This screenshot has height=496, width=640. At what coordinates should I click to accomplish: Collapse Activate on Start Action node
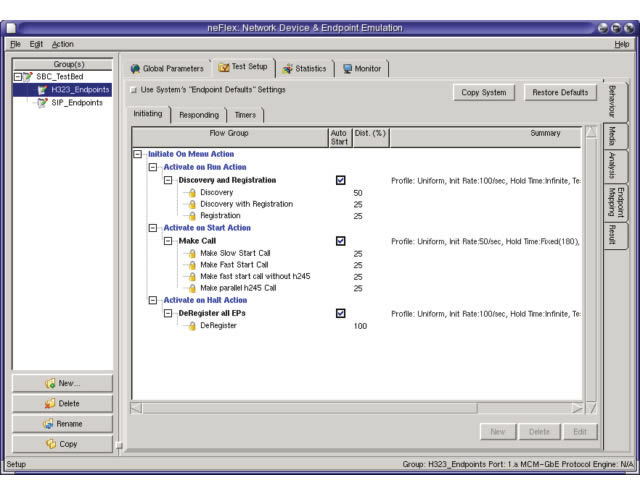tap(153, 228)
